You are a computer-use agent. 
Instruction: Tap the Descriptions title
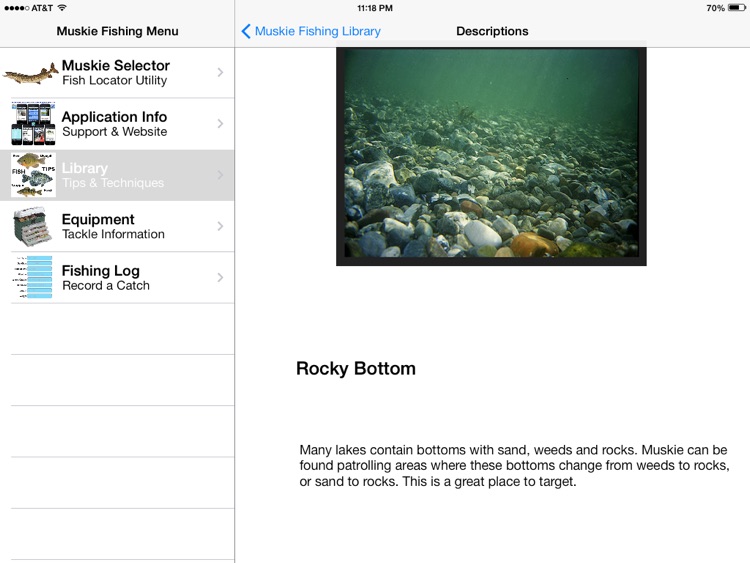pyautogui.click(x=492, y=32)
